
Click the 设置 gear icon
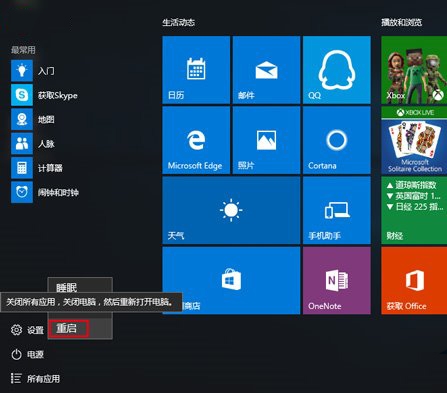(x=16, y=330)
